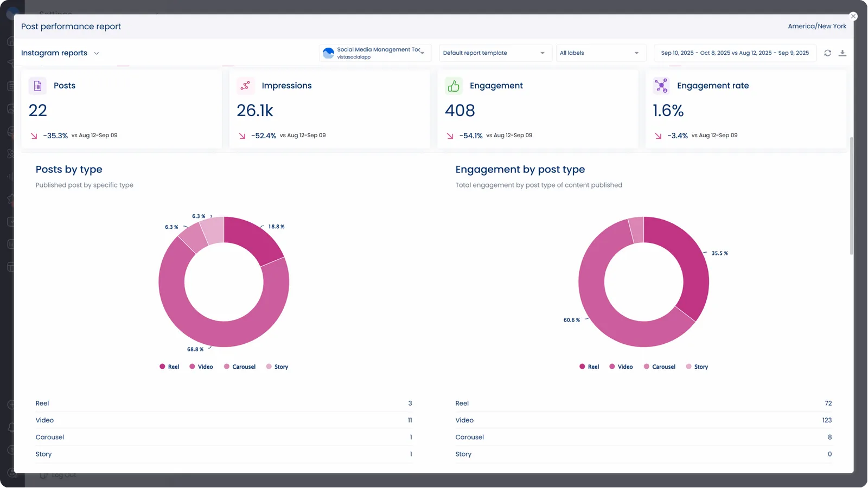
Task: Expand the Instagram reports dropdown
Action: [60, 53]
